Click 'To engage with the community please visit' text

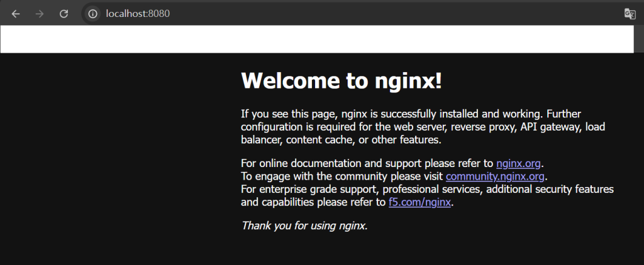342,176
